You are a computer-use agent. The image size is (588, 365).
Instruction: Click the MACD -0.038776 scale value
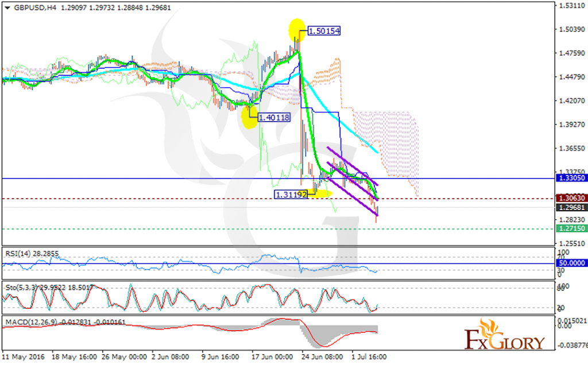point(572,345)
